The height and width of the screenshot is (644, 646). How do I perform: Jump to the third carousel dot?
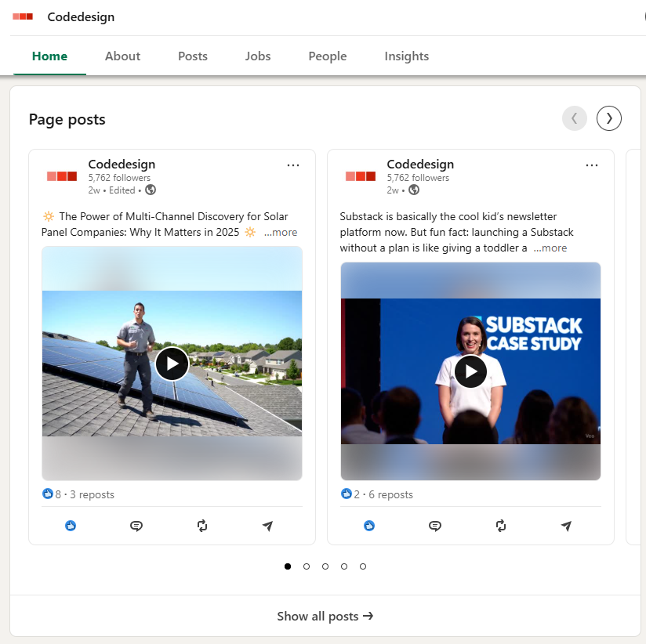pos(325,566)
